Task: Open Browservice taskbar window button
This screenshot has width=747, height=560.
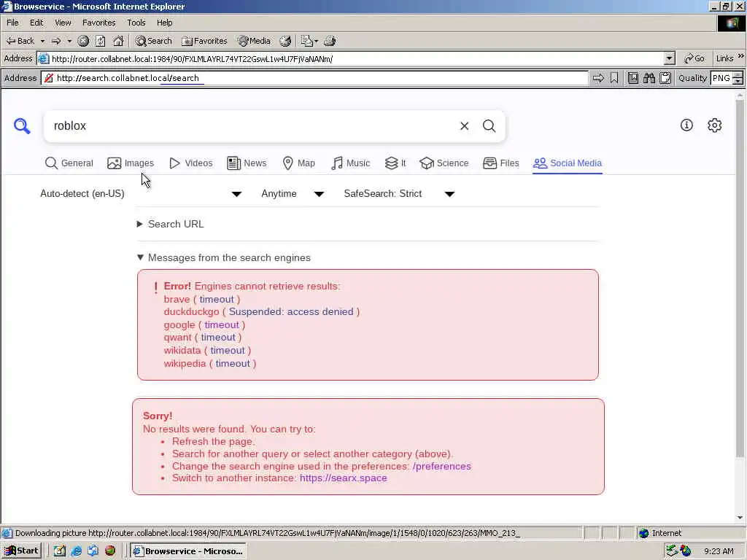Action: (x=188, y=551)
